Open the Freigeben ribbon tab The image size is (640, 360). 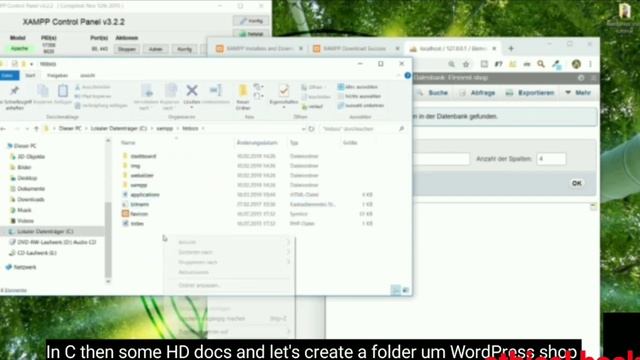coord(58,76)
